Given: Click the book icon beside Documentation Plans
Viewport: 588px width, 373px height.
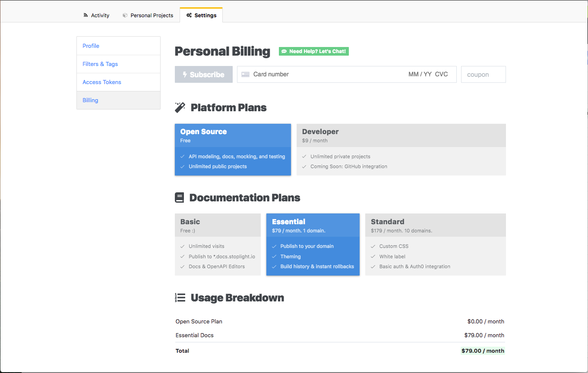Looking at the screenshot, I should pyautogui.click(x=179, y=197).
